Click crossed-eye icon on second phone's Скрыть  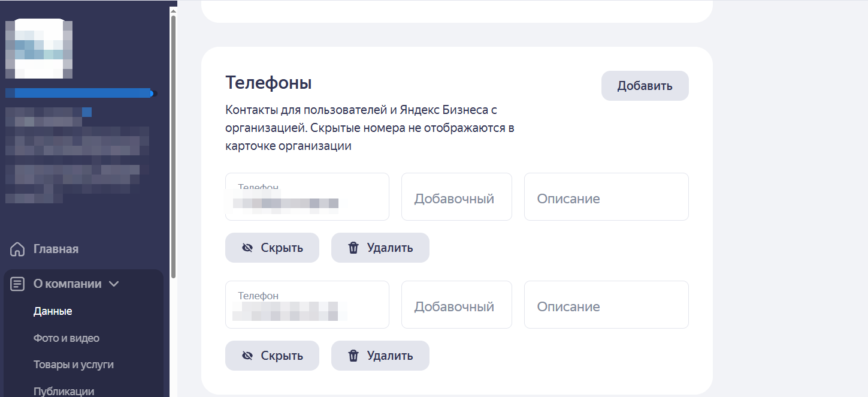(x=247, y=356)
